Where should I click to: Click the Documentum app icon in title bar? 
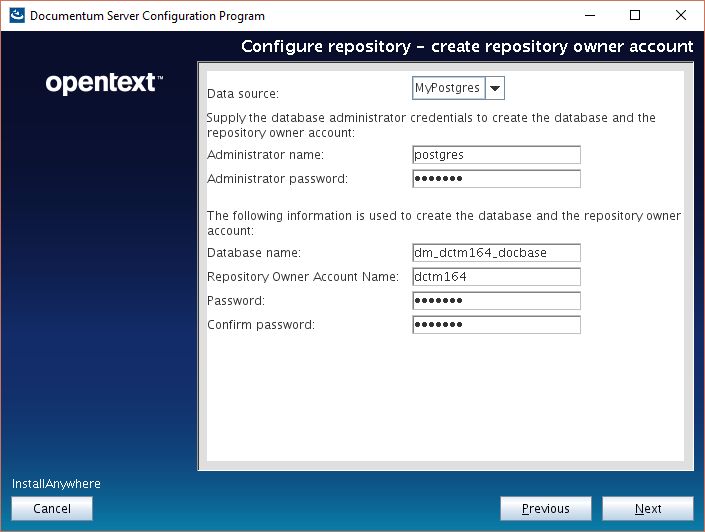click(x=15, y=16)
